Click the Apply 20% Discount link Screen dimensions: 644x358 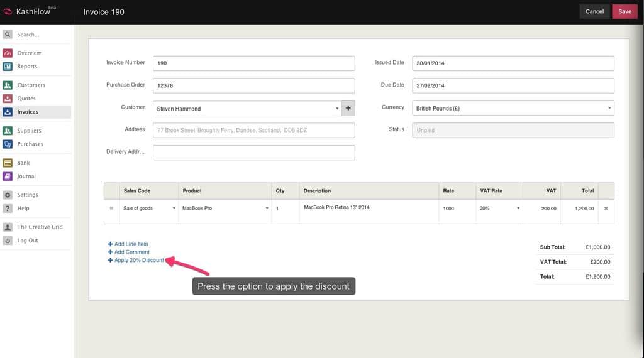138,260
